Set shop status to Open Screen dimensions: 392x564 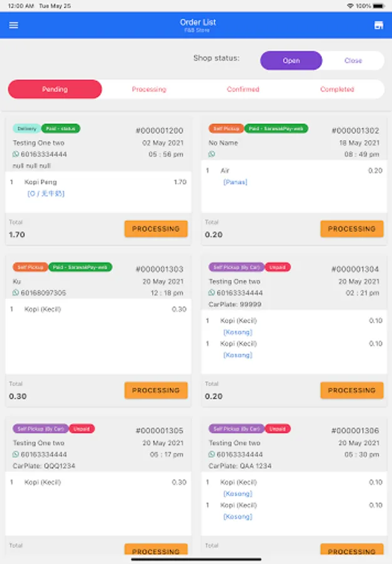coord(291,61)
